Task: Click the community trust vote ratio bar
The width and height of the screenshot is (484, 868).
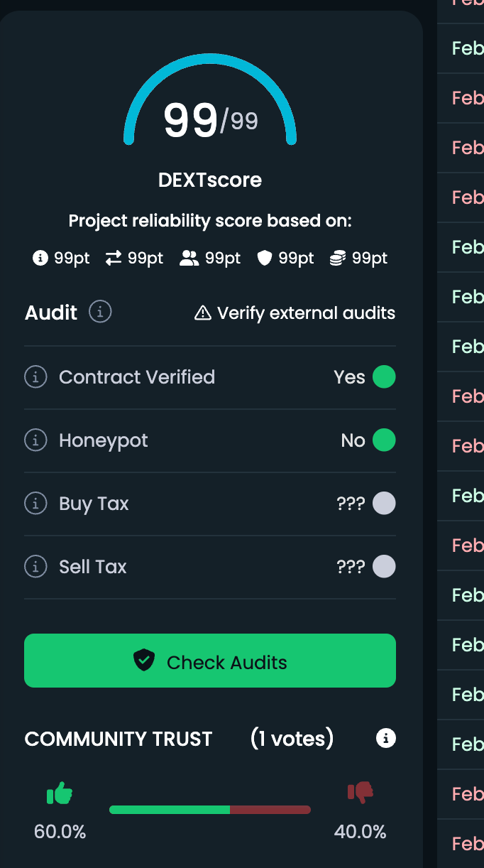Action: pyautogui.click(x=210, y=810)
